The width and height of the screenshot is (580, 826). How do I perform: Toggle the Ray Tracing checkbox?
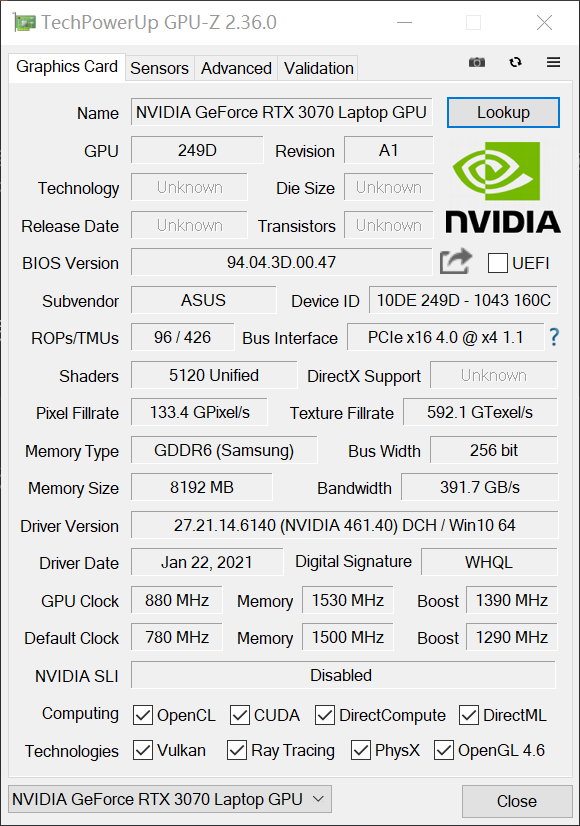click(x=237, y=750)
